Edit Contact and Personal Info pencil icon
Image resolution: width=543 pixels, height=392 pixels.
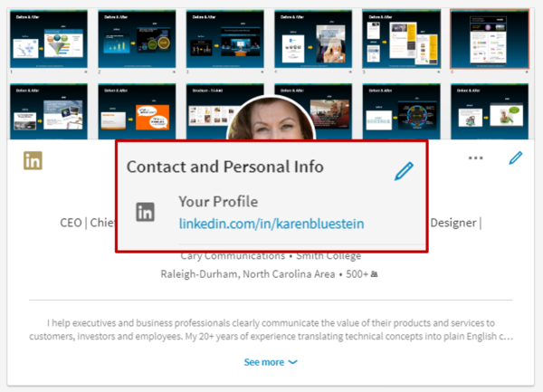pos(404,171)
